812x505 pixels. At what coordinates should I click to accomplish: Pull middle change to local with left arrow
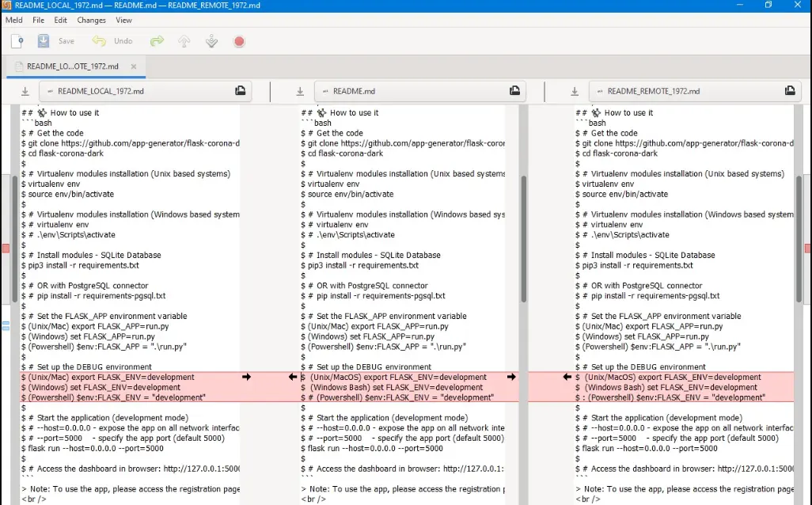[293, 377]
